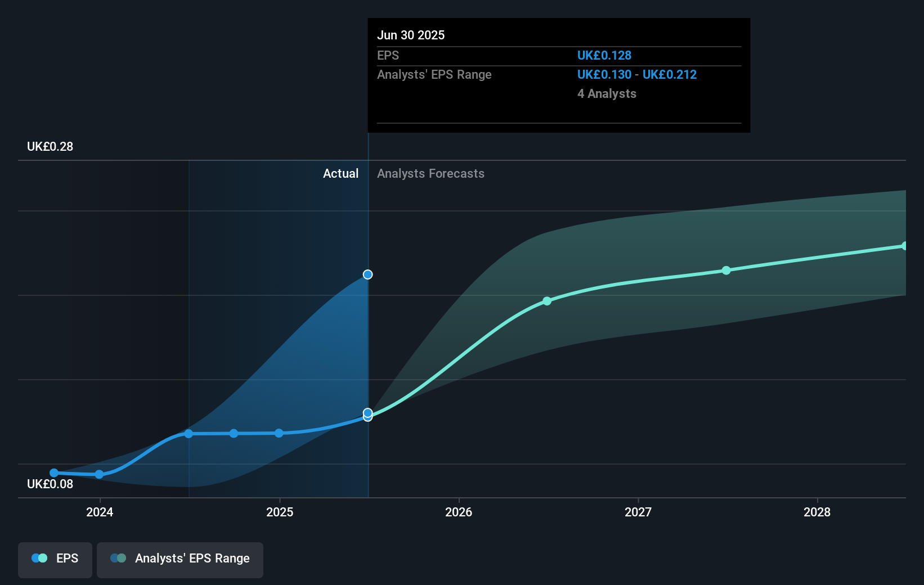Screen dimensions: 924x585
Task: Select the rightmost forecast endpoint arrow marker
Action: click(903, 245)
